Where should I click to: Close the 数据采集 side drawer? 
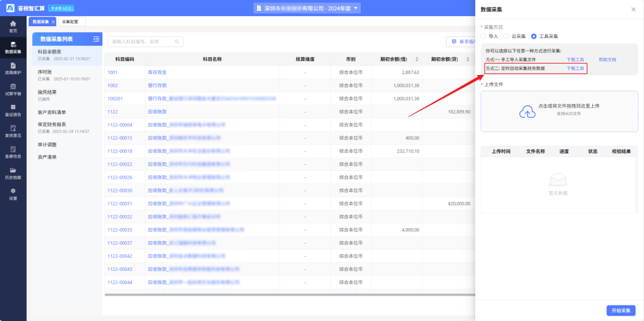(x=633, y=10)
